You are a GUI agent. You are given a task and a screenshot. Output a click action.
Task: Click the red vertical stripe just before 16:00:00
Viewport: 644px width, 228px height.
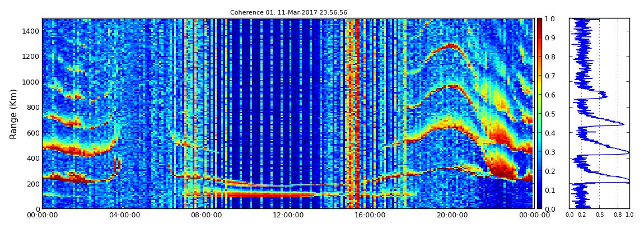pos(357,113)
